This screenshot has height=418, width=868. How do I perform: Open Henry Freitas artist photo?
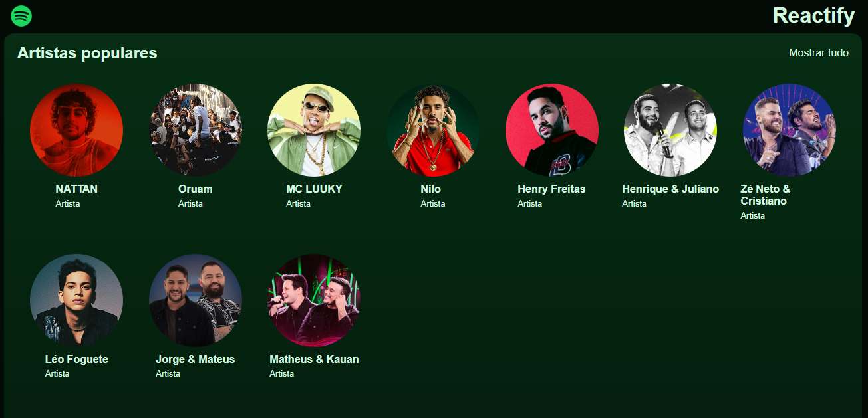click(552, 130)
